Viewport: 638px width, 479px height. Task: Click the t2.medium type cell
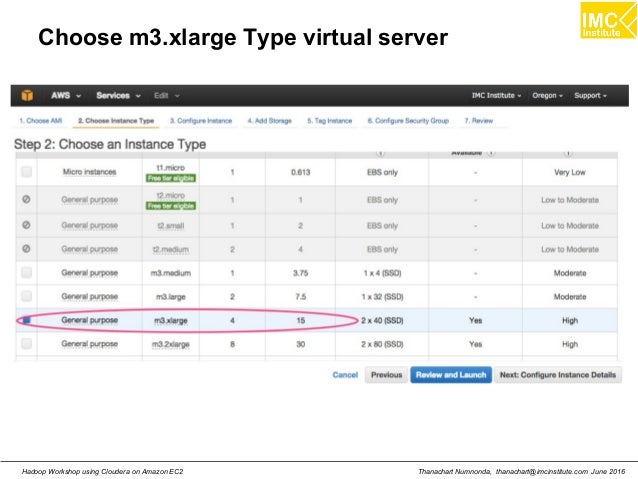coord(171,249)
